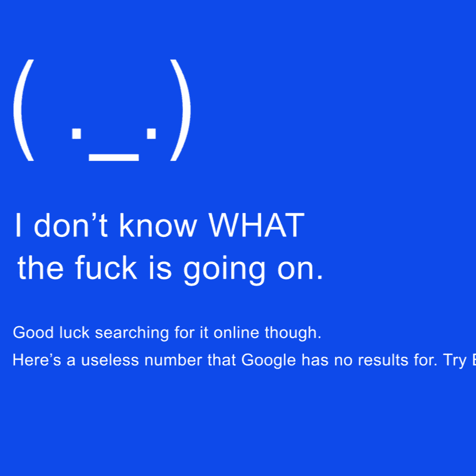Click 'useless number' in the last line

click(141, 360)
